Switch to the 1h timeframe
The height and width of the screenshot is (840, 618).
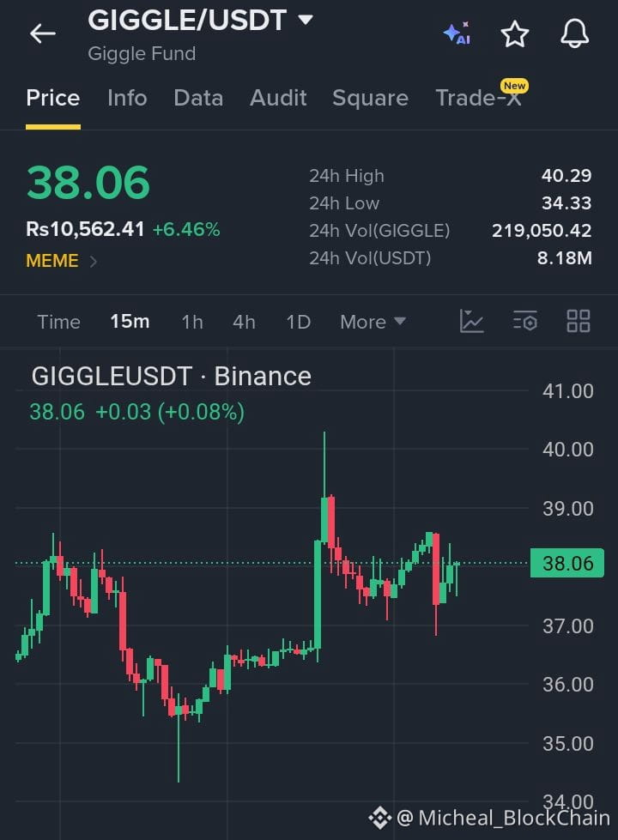(x=192, y=322)
